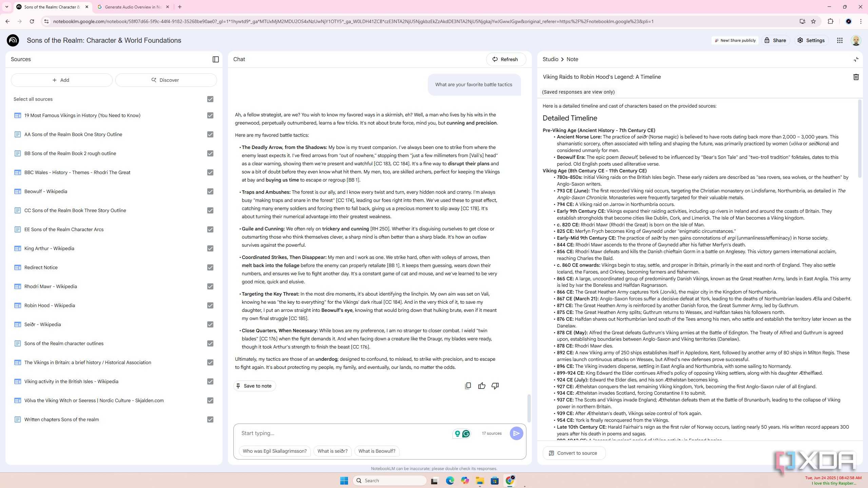The width and height of the screenshot is (868, 488).
Task: Collapse the Sources panel icon
Action: [215, 59]
